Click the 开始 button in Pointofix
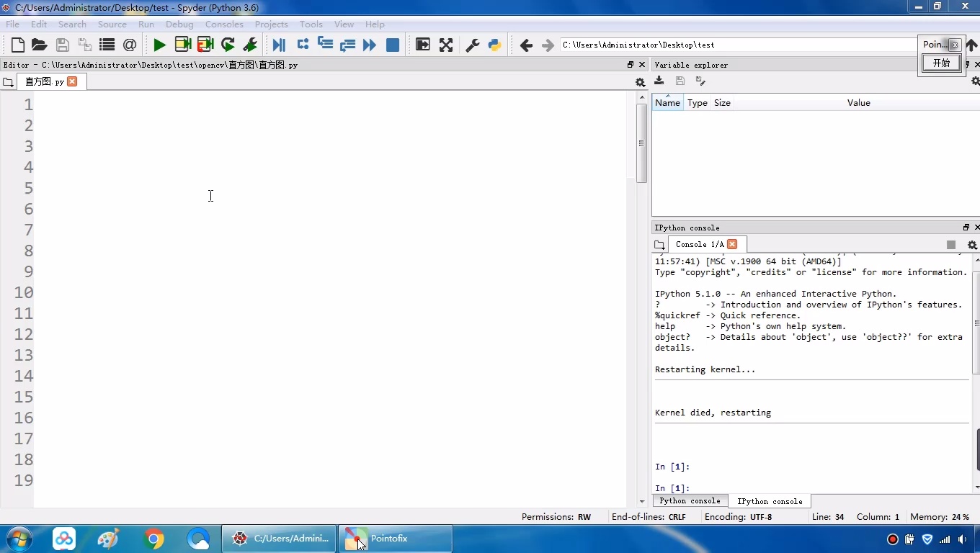 pos(941,63)
